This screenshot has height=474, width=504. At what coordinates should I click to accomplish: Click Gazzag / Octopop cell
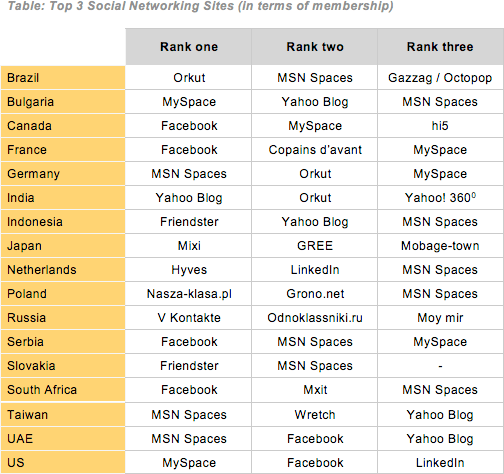[x=440, y=78]
